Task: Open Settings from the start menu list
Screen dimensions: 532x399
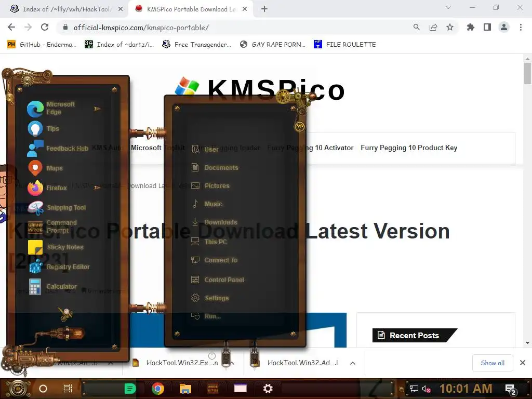Action: click(x=210, y=298)
